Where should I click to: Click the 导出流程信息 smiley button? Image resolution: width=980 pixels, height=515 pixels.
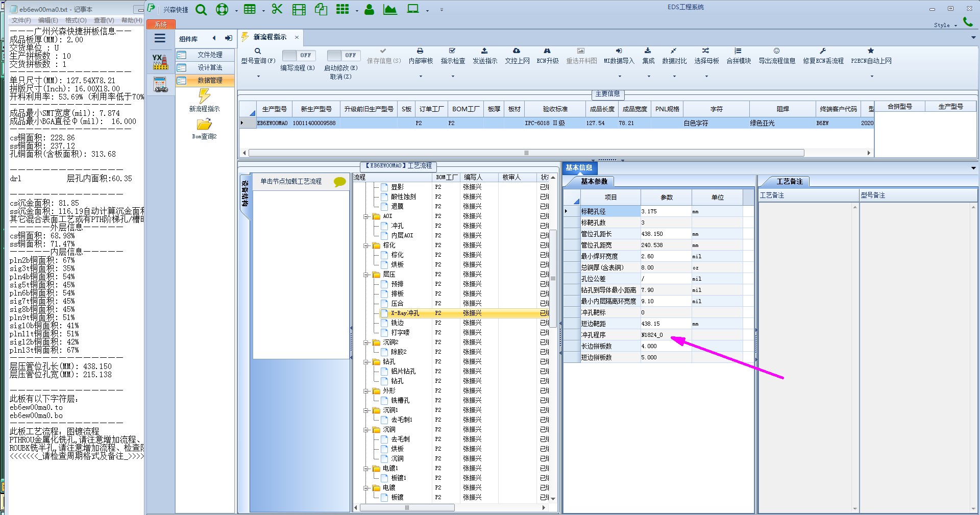tap(777, 56)
